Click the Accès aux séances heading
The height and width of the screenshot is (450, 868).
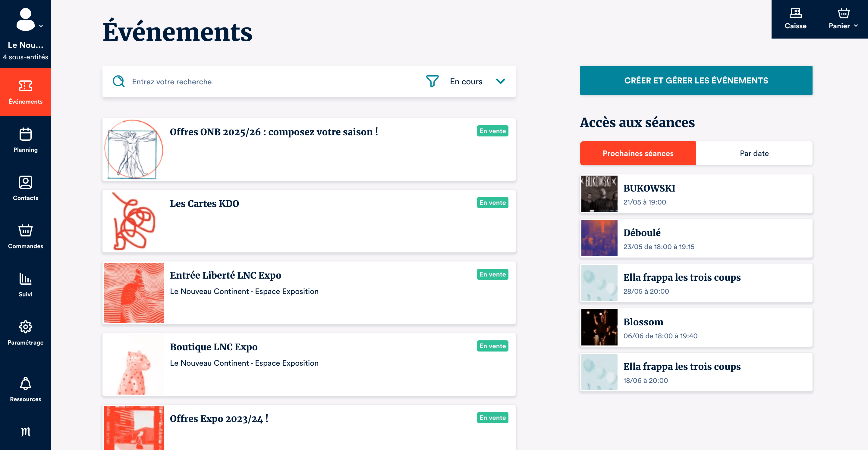tap(637, 122)
